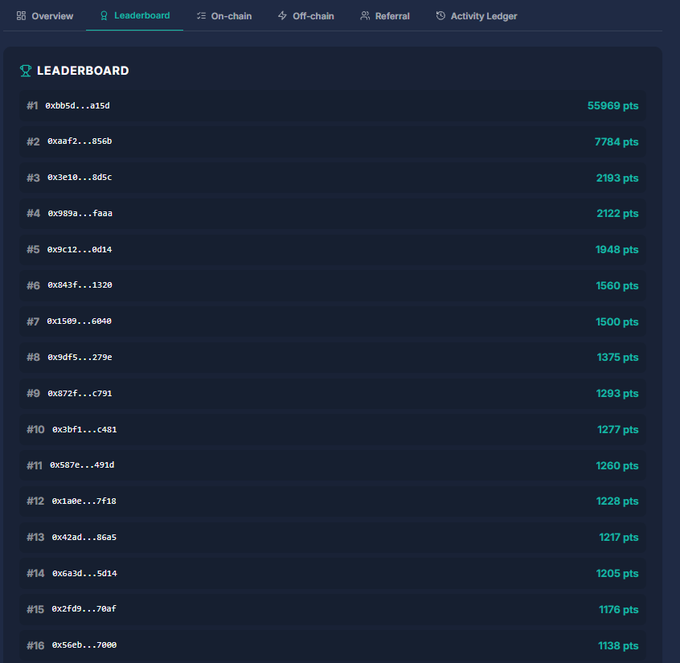680x663 pixels.
Task: Click the 2193 pts score
Action: pos(617,178)
